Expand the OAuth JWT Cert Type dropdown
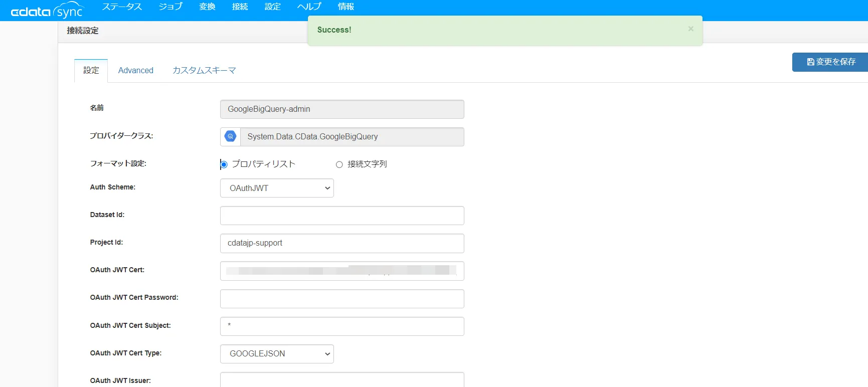The image size is (868, 387). coord(277,353)
